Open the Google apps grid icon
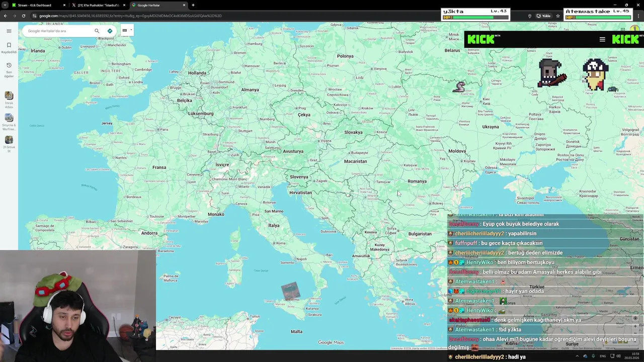The height and width of the screenshot is (362, 644). coord(623,29)
